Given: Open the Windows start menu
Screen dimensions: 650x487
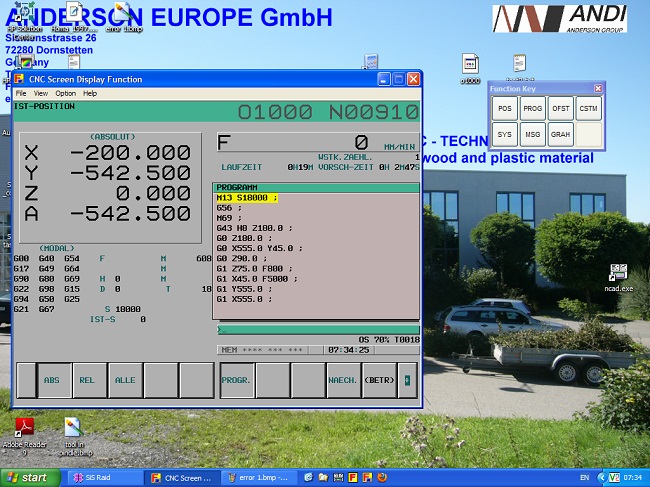Looking at the screenshot, I should pos(30,478).
